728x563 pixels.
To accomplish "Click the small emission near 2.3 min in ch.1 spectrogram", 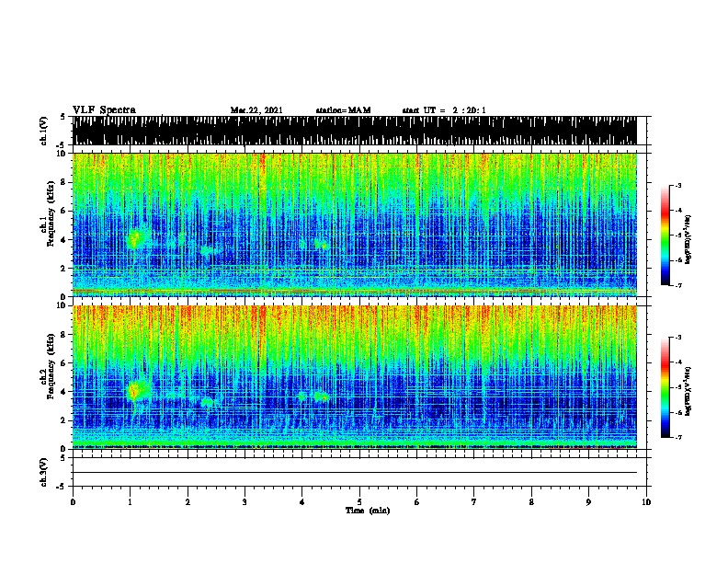I will tap(206, 251).
